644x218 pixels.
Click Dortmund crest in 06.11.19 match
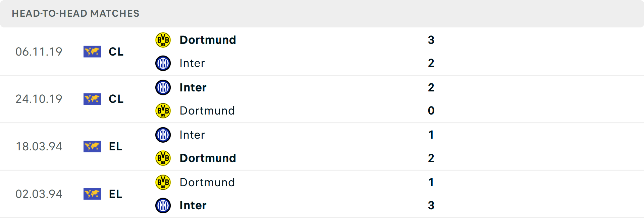pyautogui.click(x=163, y=40)
